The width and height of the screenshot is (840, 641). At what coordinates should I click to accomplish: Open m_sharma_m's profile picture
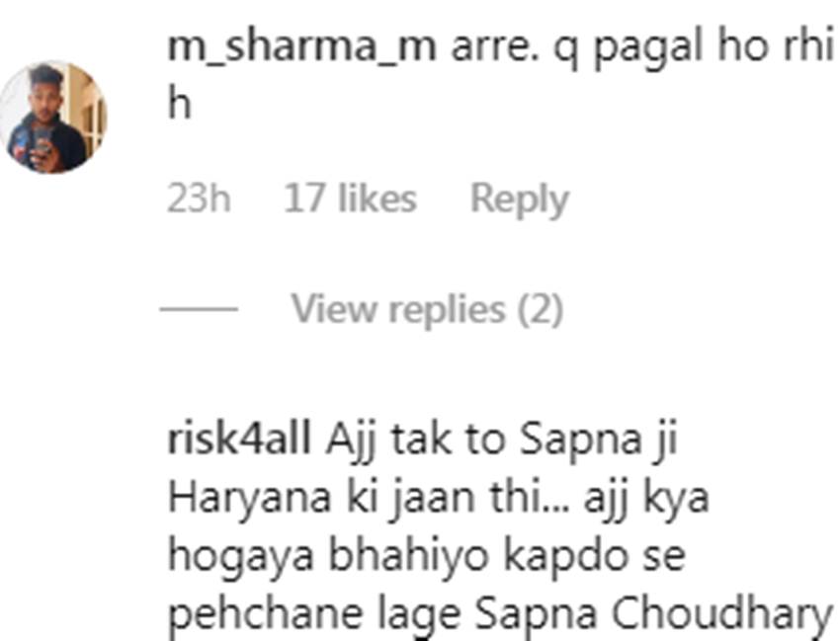pyautogui.click(x=53, y=118)
